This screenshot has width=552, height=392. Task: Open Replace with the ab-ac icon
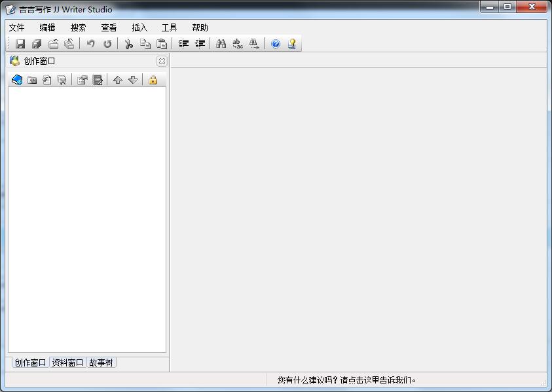(x=238, y=43)
